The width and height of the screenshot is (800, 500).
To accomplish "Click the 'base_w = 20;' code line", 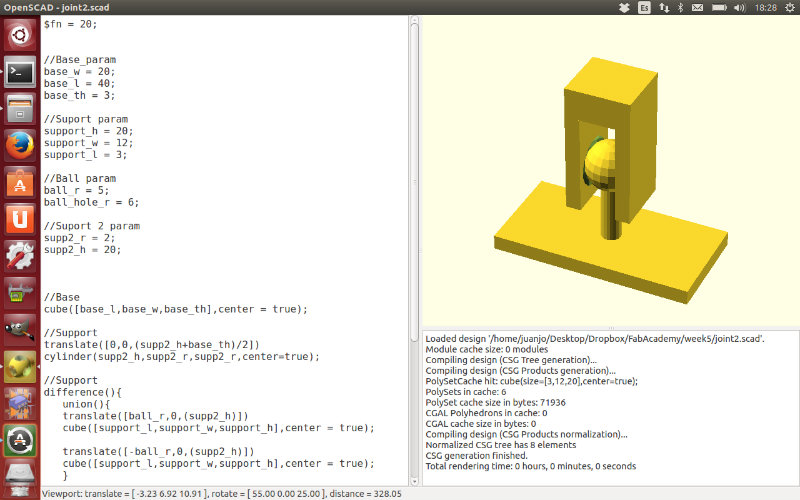I will tap(79, 71).
